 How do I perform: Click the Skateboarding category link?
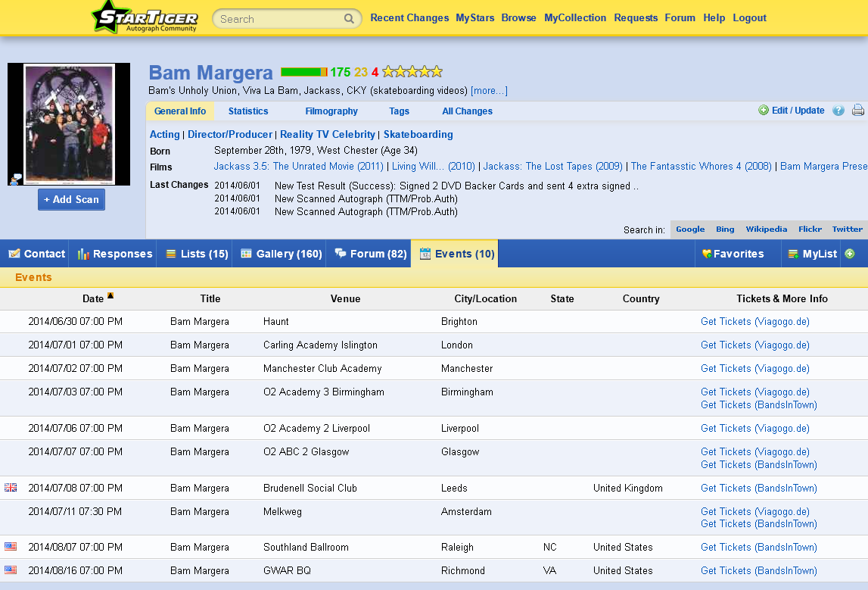pos(418,134)
